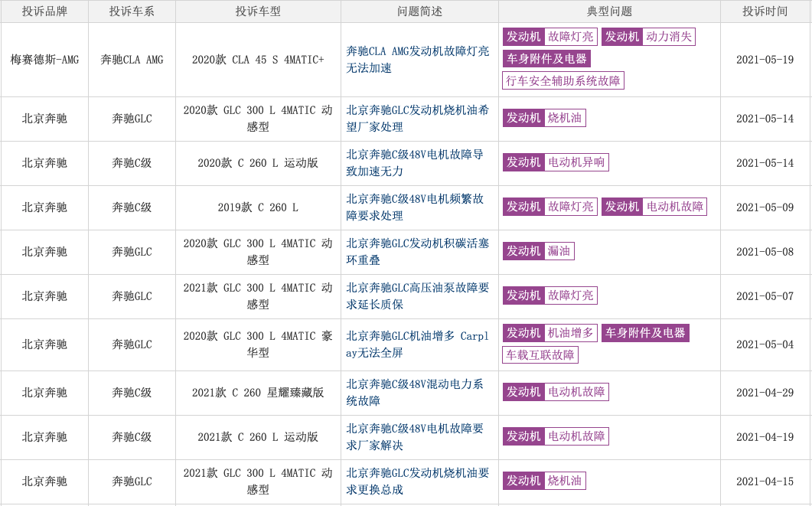Click '发动机 电动机故障' tag in the 2021-04-19 row
The height and width of the screenshot is (506, 812).
coord(555,436)
